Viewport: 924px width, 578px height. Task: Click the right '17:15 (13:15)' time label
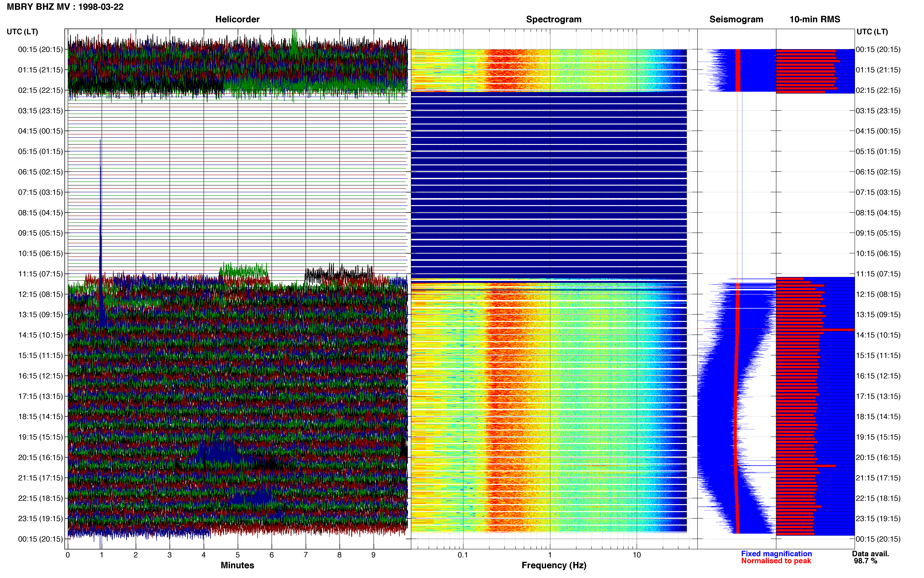point(878,396)
